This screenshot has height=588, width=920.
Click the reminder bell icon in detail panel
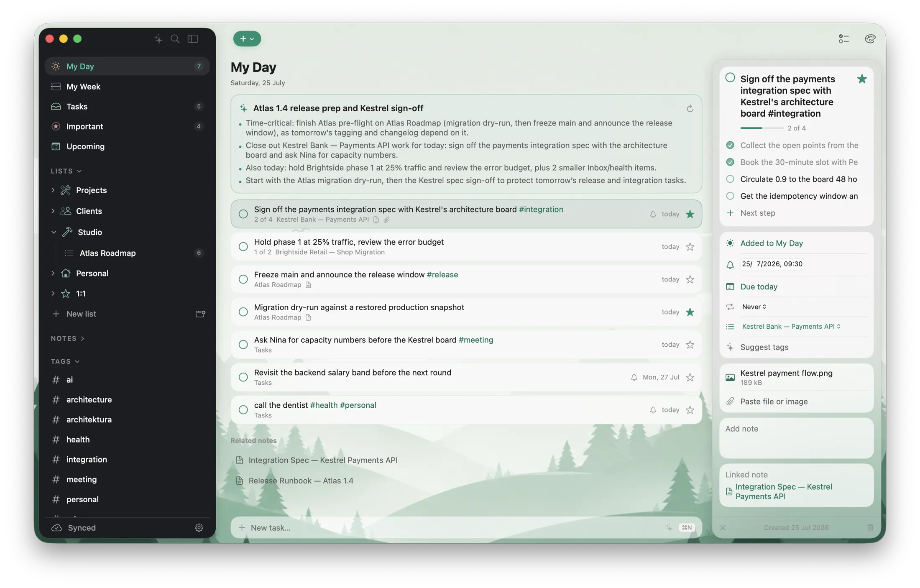[730, 265]
